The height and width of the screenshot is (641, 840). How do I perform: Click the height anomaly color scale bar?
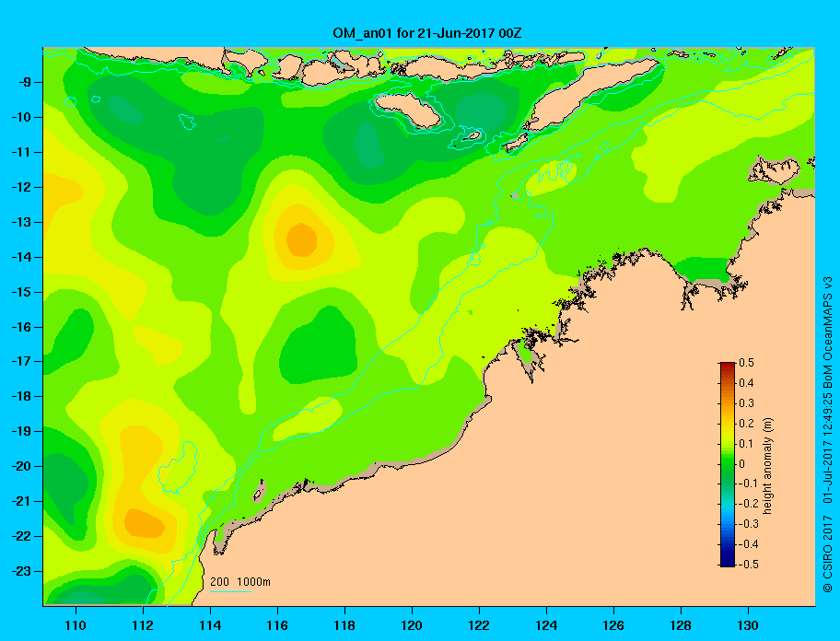pos(728,464)
